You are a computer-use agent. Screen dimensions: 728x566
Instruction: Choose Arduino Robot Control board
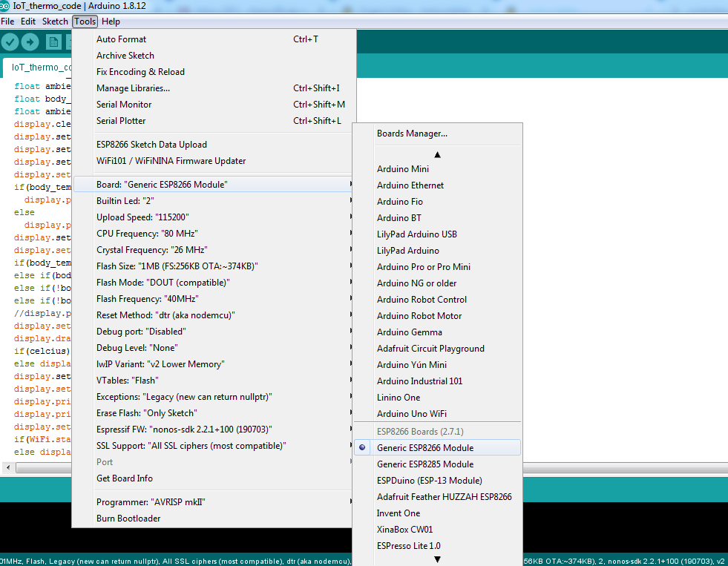[437, 299]
